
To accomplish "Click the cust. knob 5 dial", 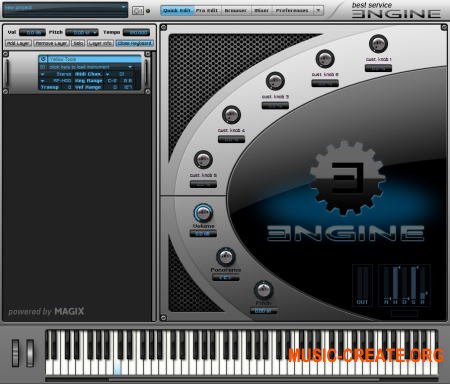I will tap(203, 160).
